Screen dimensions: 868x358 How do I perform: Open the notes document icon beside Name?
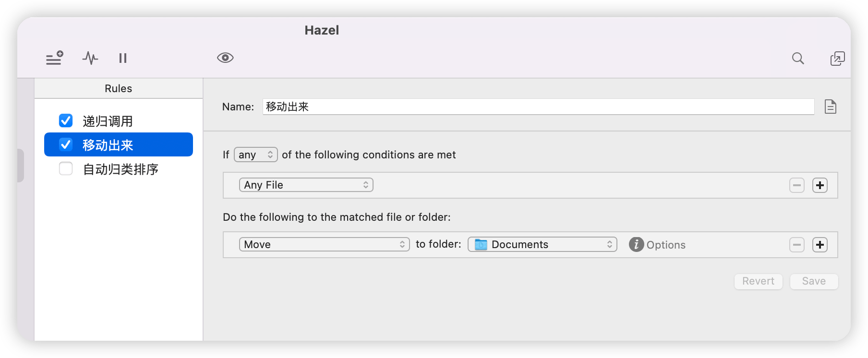click(830, 107)
